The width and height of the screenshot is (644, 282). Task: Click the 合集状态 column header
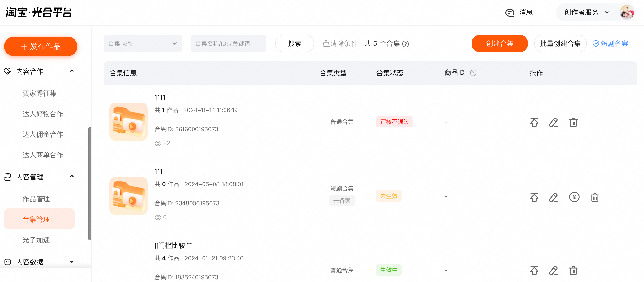click(x=390, y=73)
